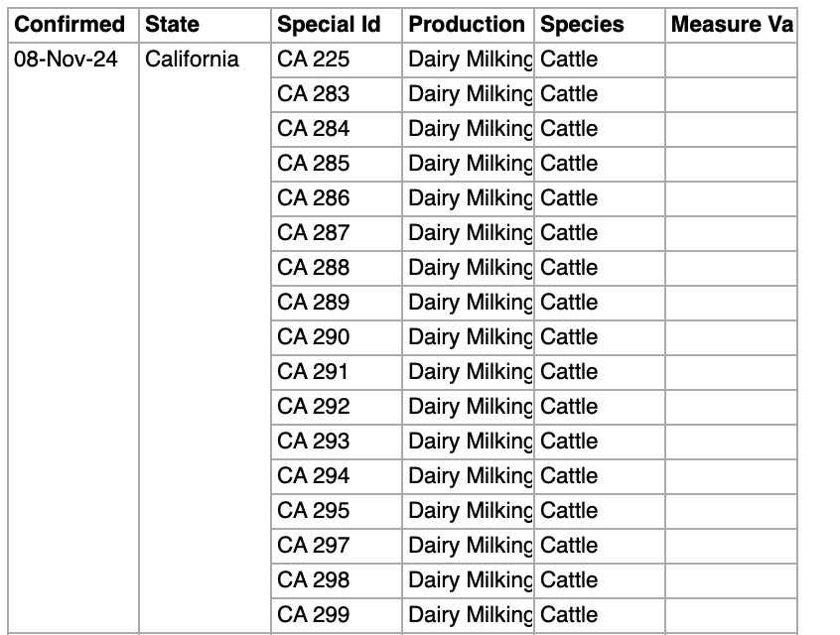Select the CA 297 cell
Screen dimensions: 840x635
(314, 546)
